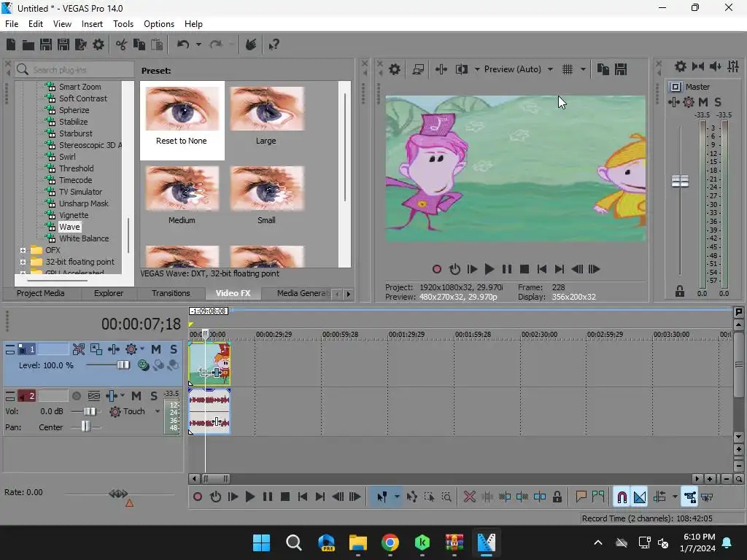
Task: Click the Cut scissors icon
Action: pos(122,44)
